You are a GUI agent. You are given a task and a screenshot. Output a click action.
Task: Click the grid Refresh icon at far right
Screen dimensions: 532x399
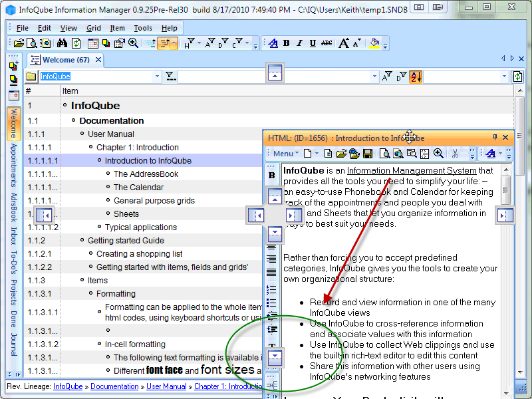517,76
